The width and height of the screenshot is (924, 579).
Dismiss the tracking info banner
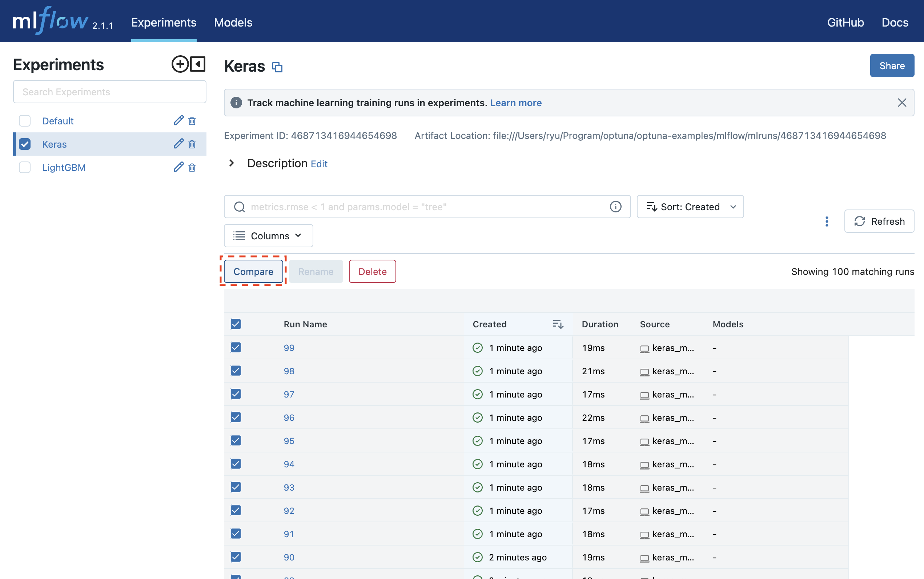click(902, 103)
